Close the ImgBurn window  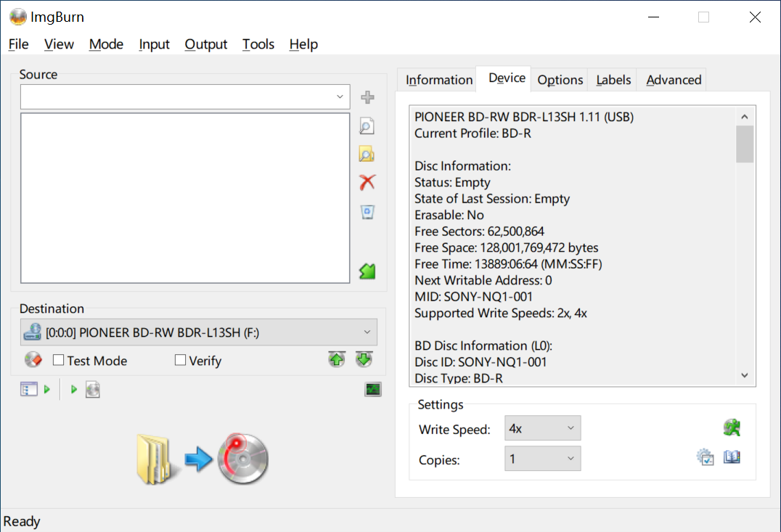(x=755, y=17)
